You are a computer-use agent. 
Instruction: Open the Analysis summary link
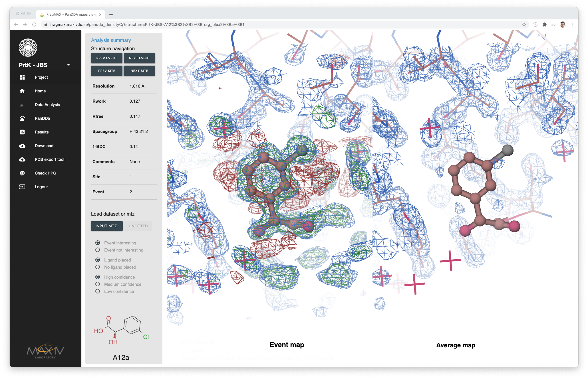pos(111,40)
